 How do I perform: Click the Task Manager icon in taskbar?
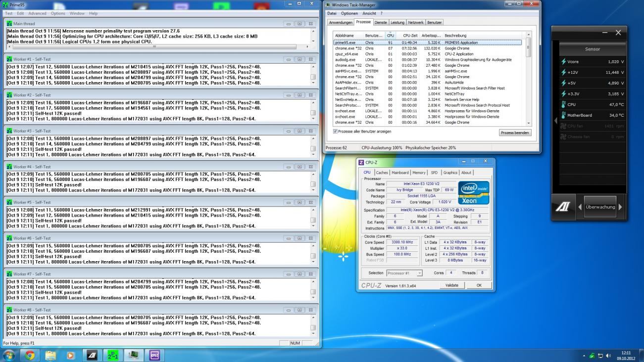coord(133,355)
